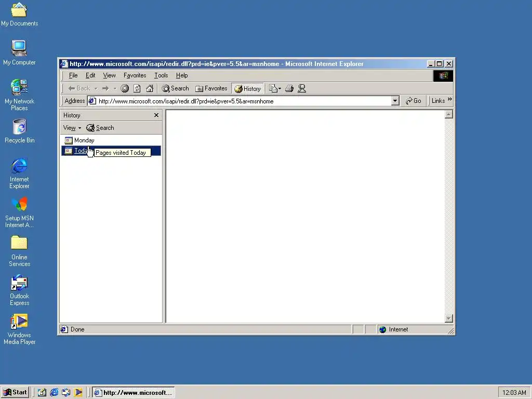Click the Forward arrow button

tap(105, 88)
